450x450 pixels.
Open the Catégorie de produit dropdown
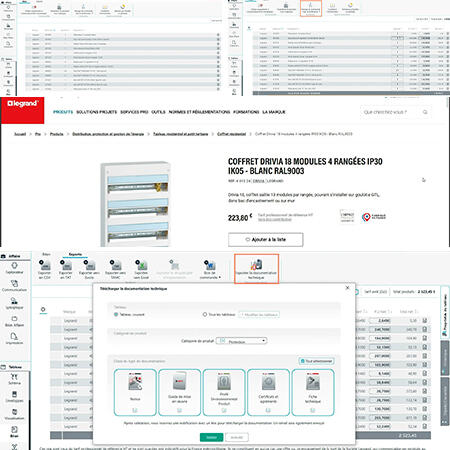point(242,341)
